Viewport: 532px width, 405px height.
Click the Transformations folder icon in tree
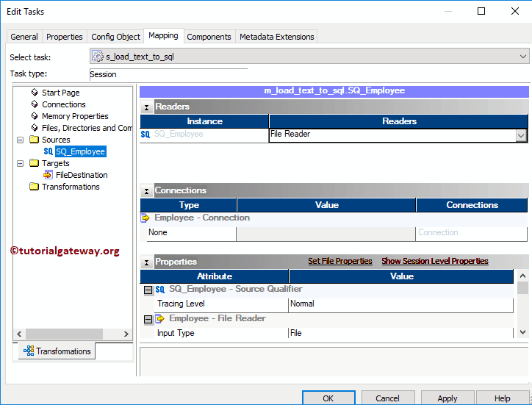pos(35,187)
